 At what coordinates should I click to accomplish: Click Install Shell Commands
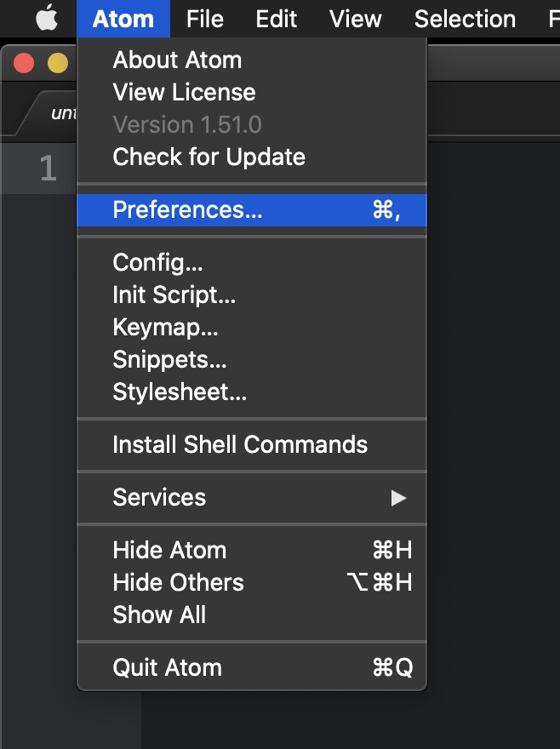click(x=240, y=444)
